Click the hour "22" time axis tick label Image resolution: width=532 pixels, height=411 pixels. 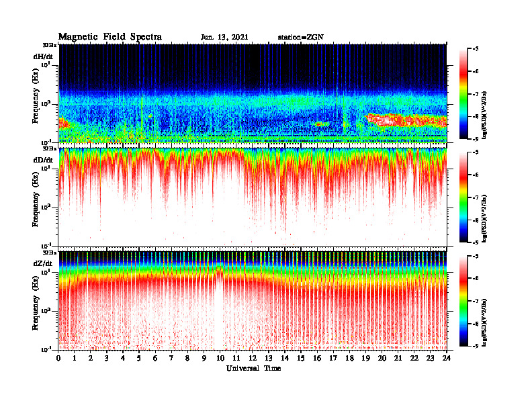(414, 359)
